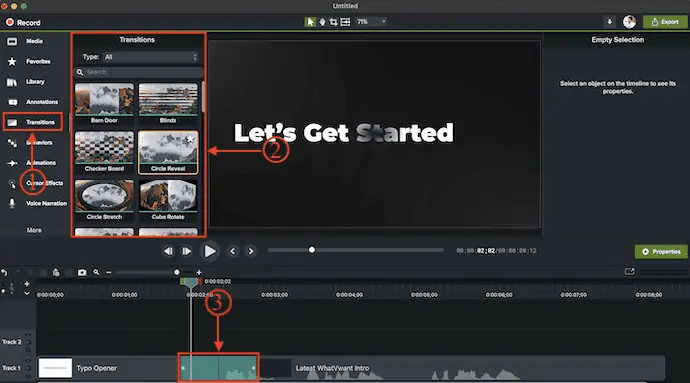
Task: Select the Typo Opener clip
Action: [107, 368]
